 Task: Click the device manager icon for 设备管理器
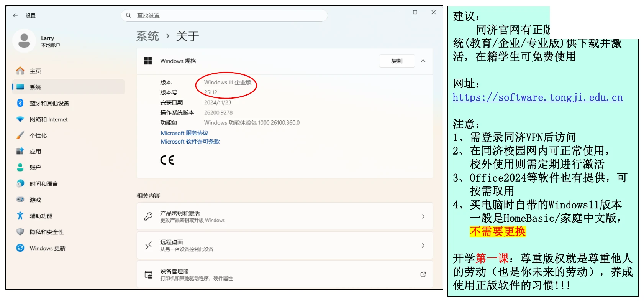pyautogui.click(x=148, y=274)
